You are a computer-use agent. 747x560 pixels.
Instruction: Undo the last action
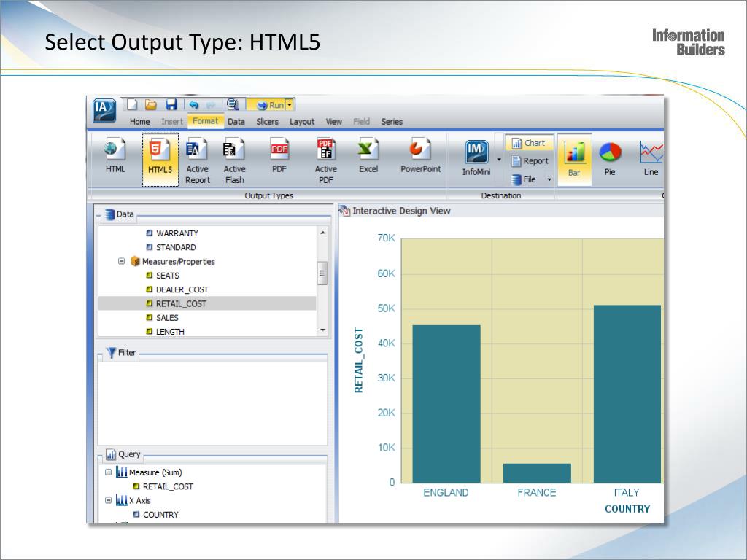click(193, 105)
